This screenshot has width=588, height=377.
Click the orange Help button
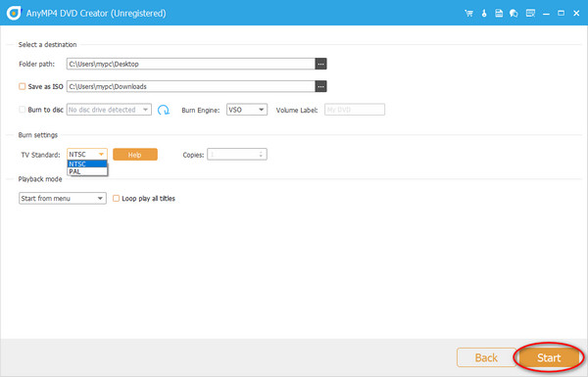(x=135, y=155)
